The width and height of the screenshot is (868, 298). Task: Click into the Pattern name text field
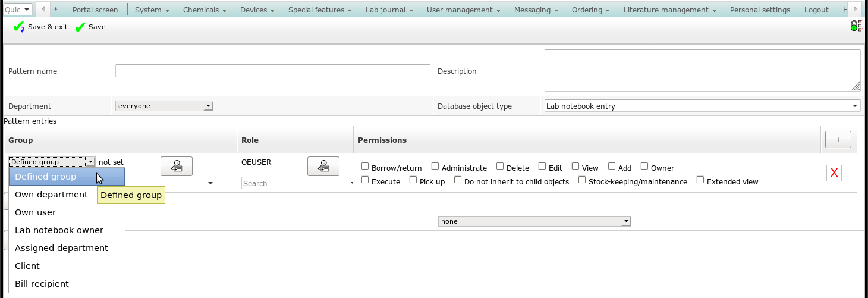click(272, 71)
